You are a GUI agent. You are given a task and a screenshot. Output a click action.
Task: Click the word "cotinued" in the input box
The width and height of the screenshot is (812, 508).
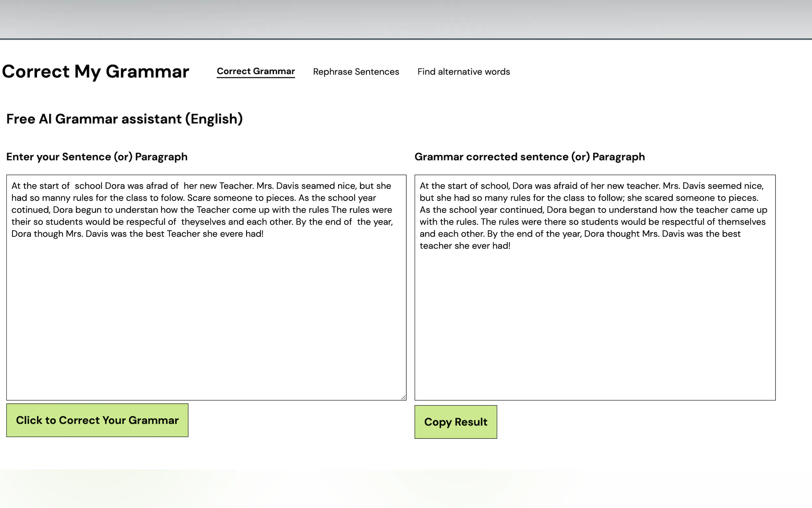(31, 210)
